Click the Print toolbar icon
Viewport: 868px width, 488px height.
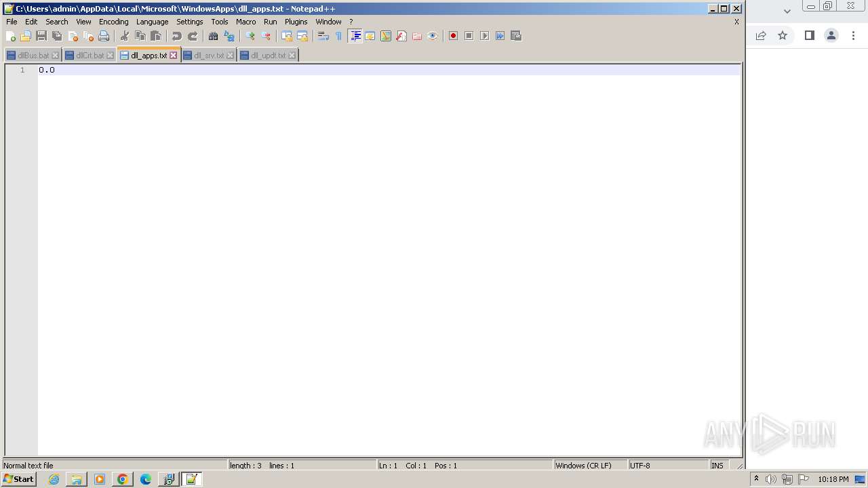tap(104, 36)
